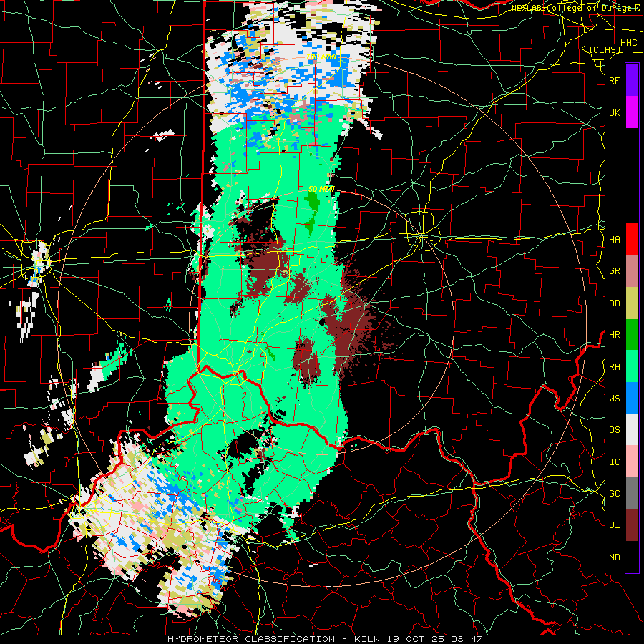Click the UK magenta legend swatch

pyautogui.click(x=632, y=112)
